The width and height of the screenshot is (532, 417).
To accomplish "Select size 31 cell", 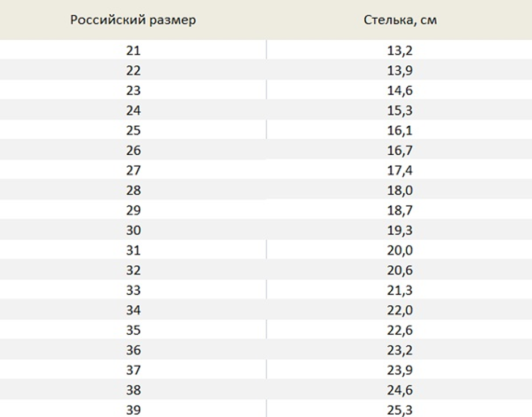I will [x=133, y=250].
